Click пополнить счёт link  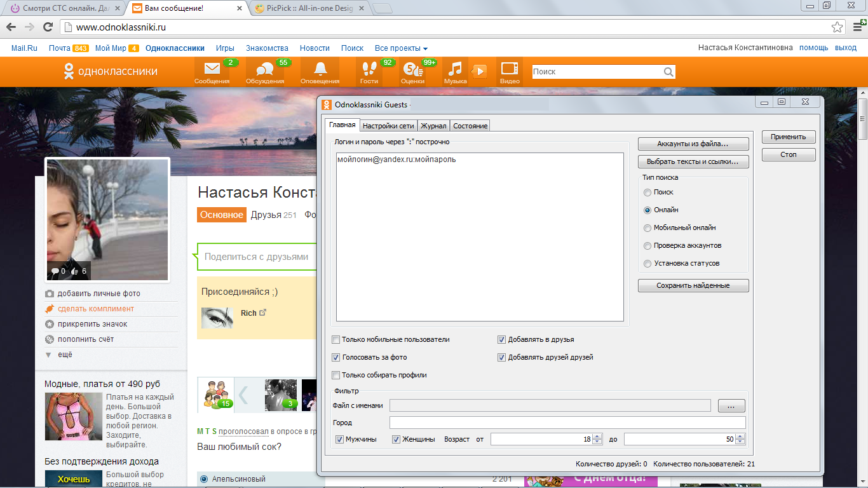point(86,339)
